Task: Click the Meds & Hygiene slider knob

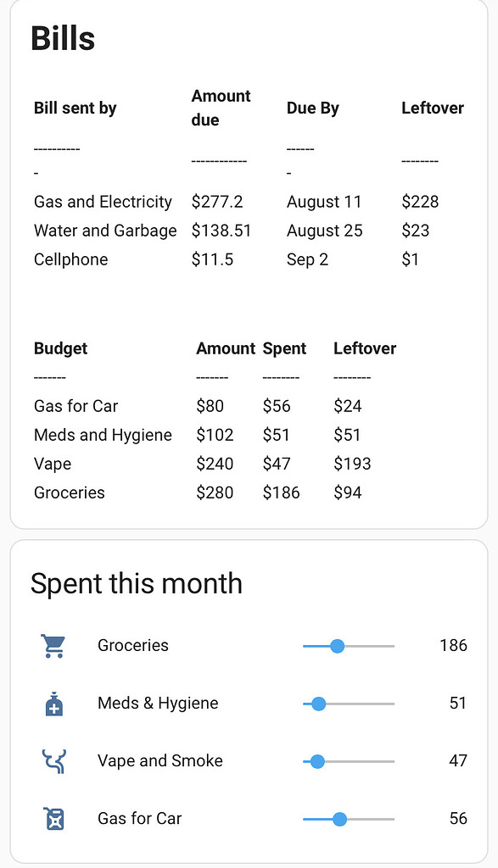Action: tap(318, 703)
